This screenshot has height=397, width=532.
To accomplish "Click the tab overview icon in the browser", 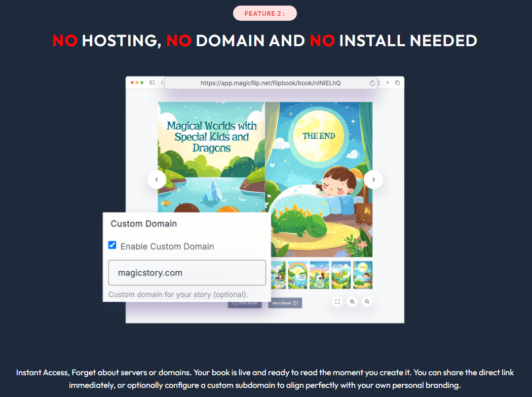I will 397,83.
